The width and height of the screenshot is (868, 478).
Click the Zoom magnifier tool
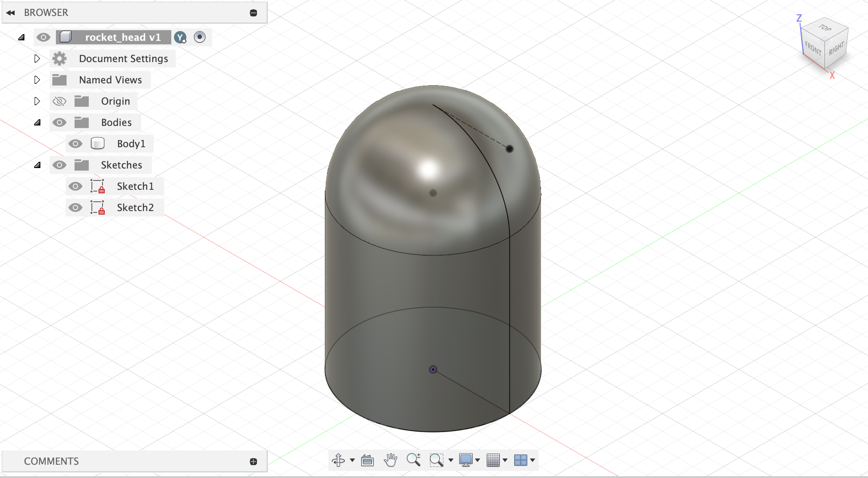click(414, 460)
